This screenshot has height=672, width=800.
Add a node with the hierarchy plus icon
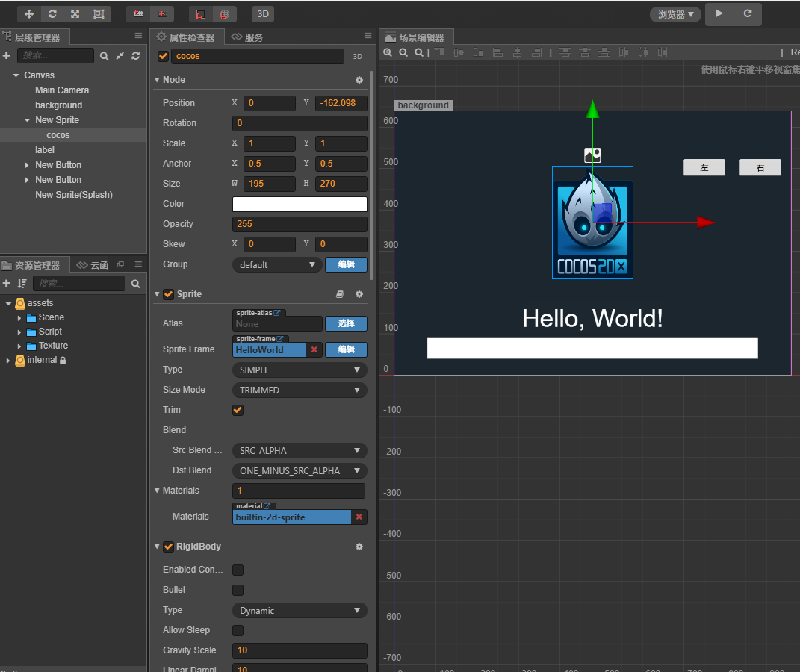(x=7, y=55)
